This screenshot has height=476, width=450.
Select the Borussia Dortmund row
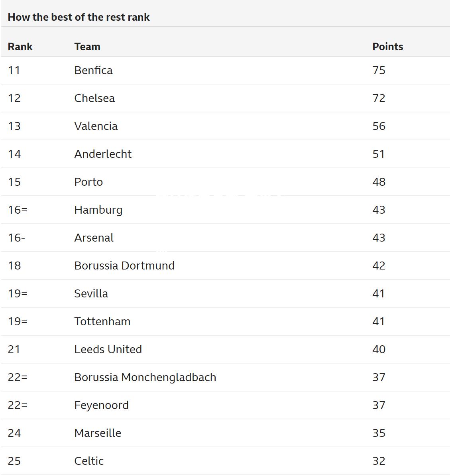[225, 266]
